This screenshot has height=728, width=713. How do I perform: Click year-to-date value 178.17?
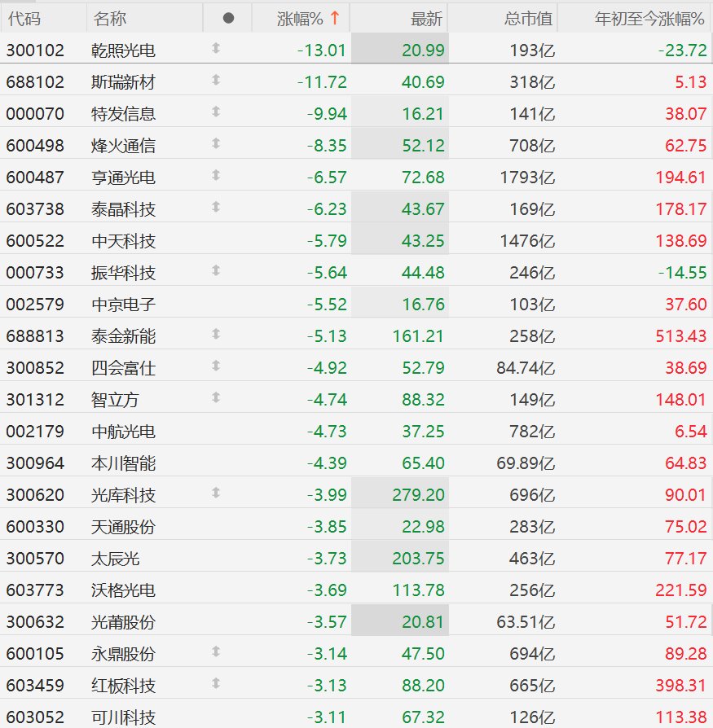681,209
